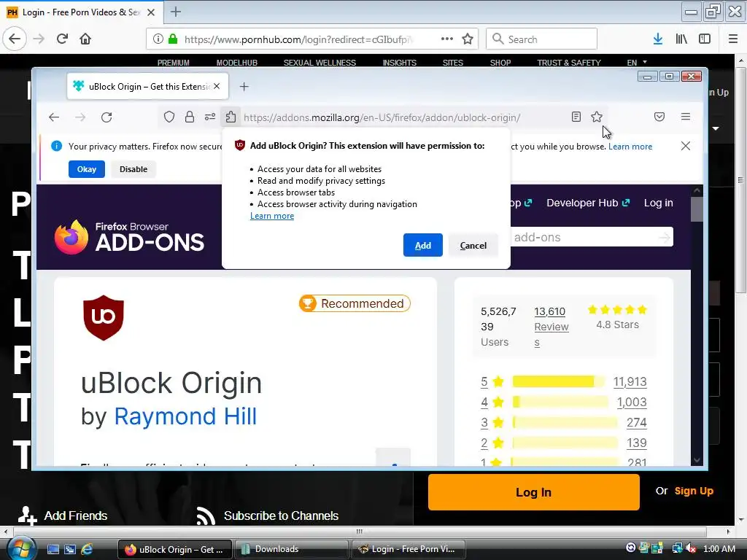
Task: Open author Raymond Hill's profile
Action: pos(185,416)
